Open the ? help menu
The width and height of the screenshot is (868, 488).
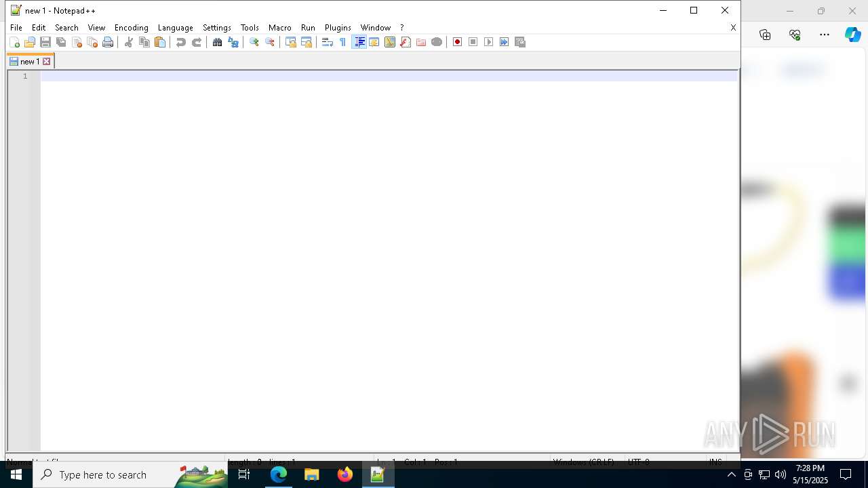coord(402,28)
